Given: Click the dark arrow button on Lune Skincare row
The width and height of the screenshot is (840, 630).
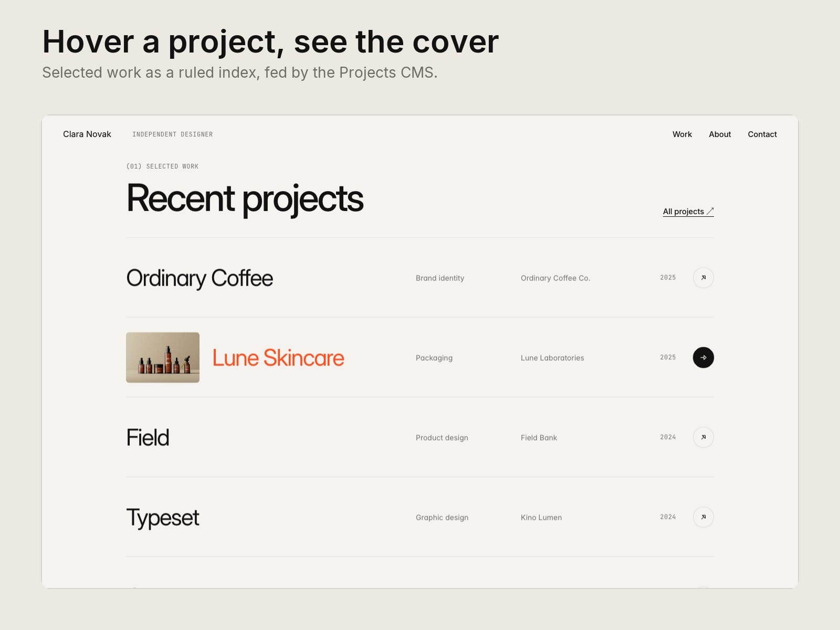Looking at the screenshot, I should click(703, 358).
